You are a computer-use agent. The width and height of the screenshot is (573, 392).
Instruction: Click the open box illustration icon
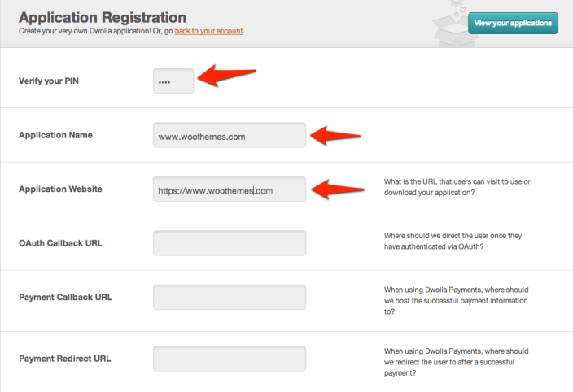pos(446,19)
